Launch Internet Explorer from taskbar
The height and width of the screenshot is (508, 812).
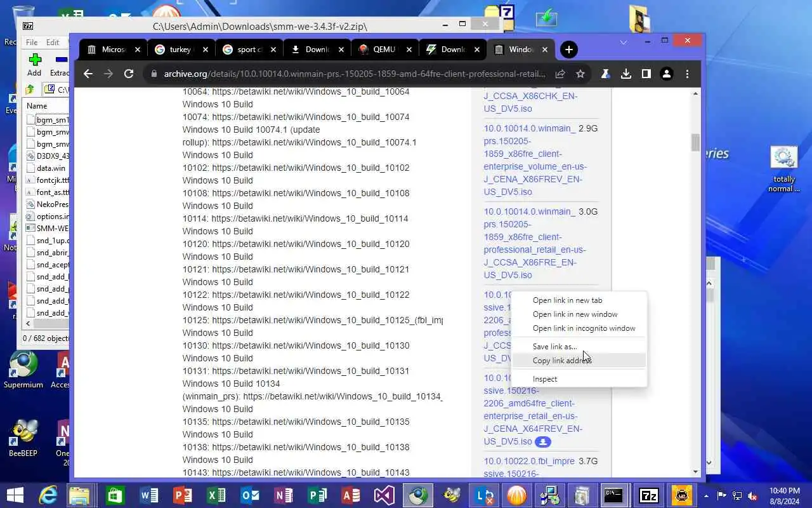[x=48, y=495]
